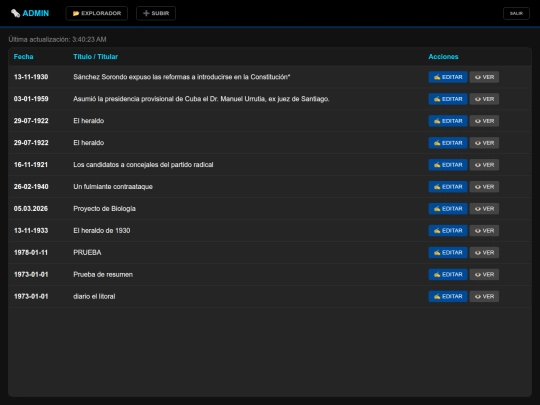Click the date 03-01-1959

(x=31, y=99)
